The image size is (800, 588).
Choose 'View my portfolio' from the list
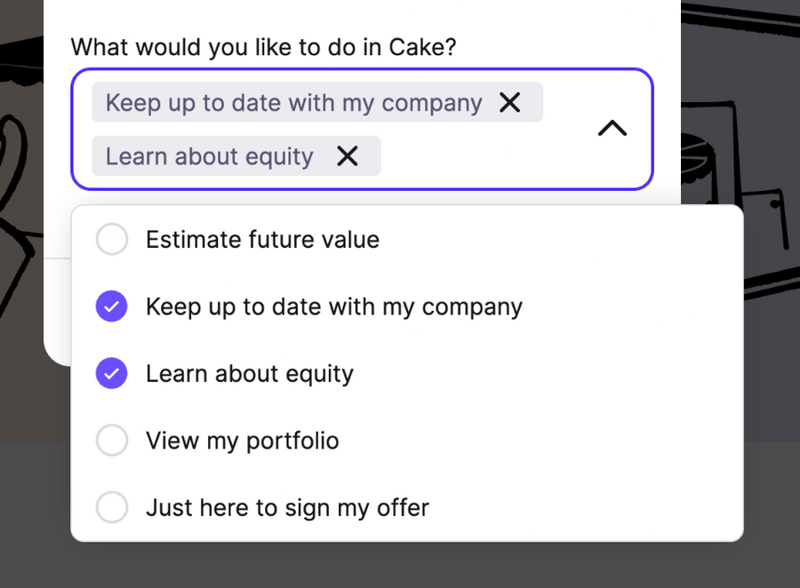point(242,440)
